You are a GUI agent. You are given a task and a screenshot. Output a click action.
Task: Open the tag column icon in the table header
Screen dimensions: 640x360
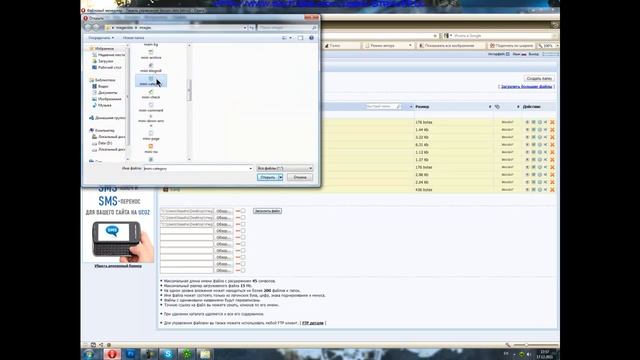coord(497,107)
